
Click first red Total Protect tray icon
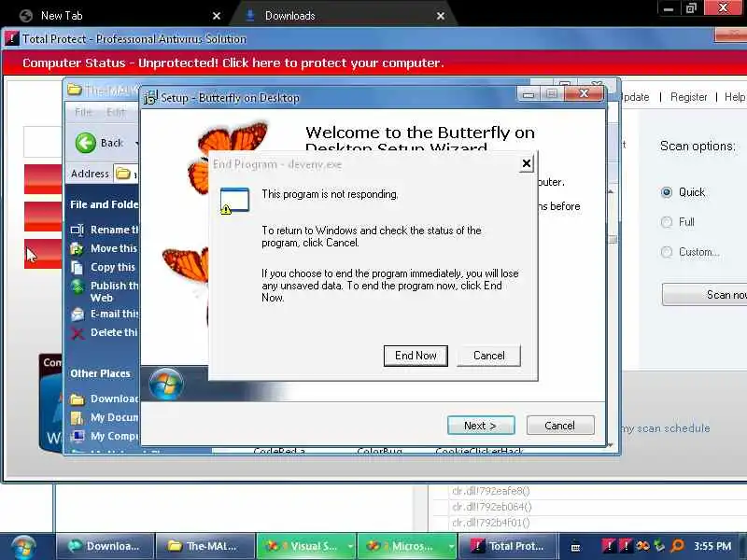click(609, 546)
